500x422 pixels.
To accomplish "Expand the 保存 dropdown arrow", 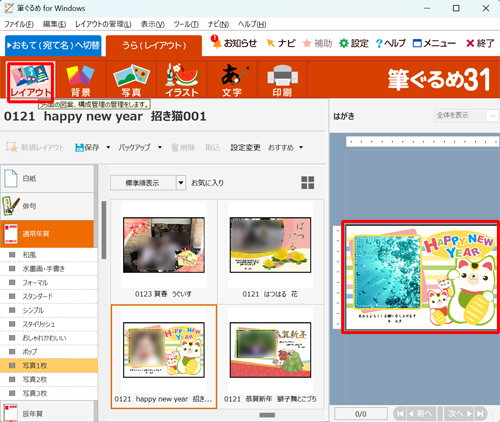I will pyautogui.click(x=108, y=147).
